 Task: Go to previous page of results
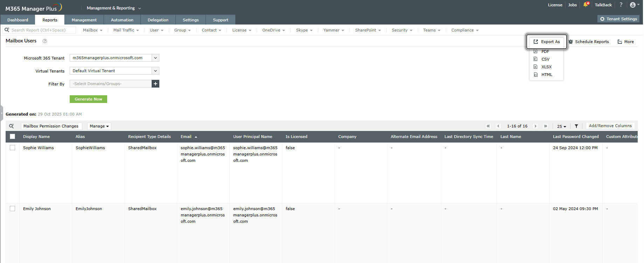point(498,126)
